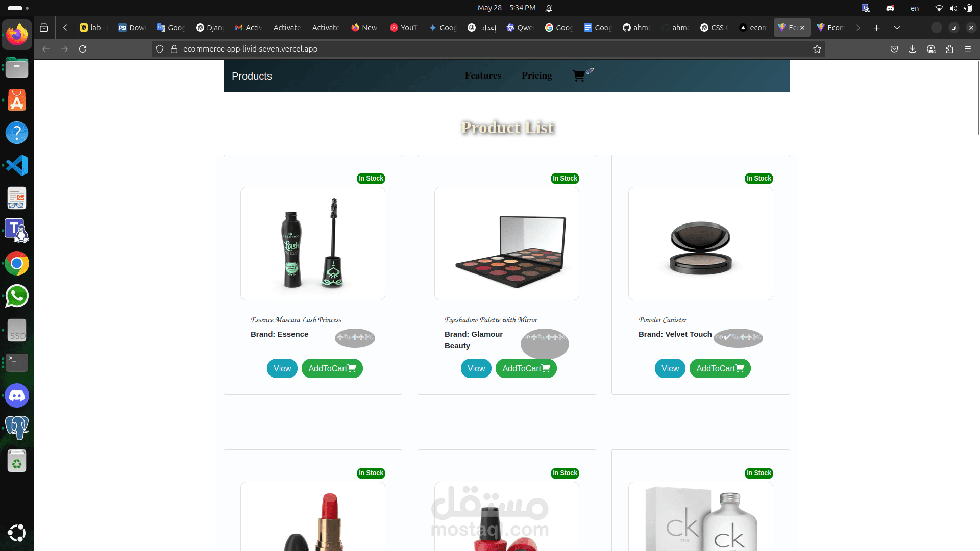Open the Files manager from the dock

click(17, 67)
